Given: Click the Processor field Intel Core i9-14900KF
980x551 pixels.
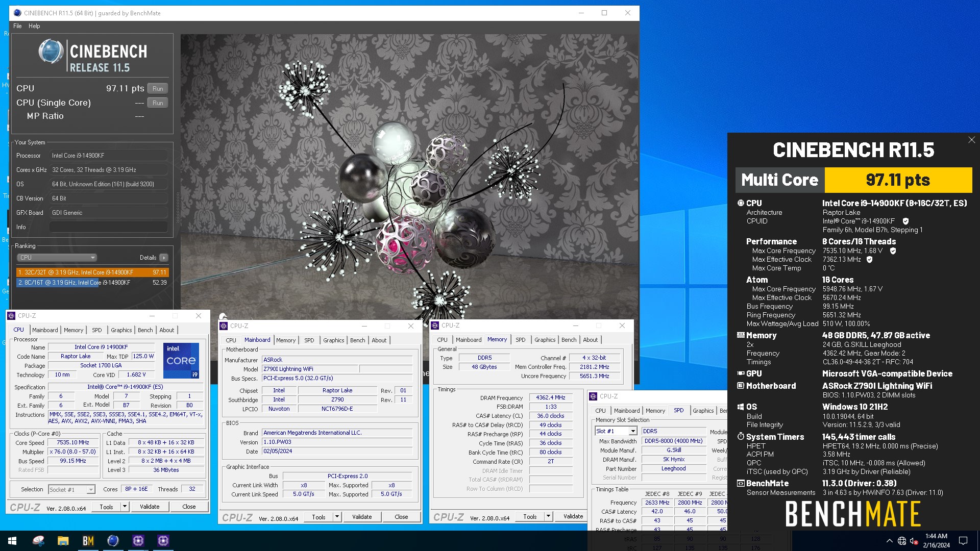Looking at the screenshot, I should [x=109, y=156].
